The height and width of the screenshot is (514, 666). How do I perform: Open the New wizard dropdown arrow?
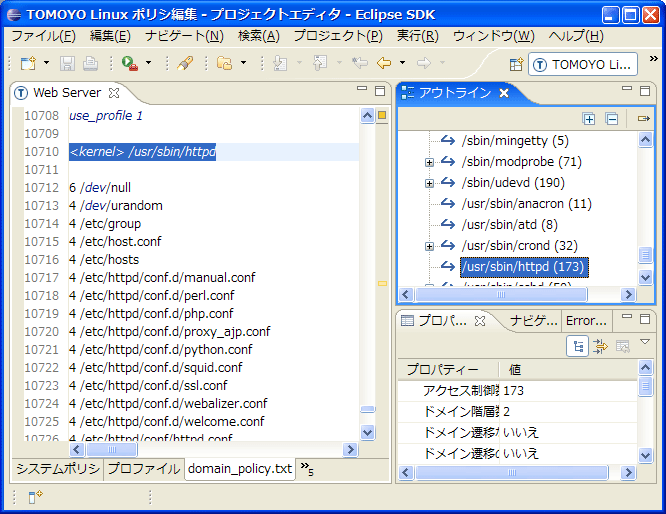coord(46,63)
